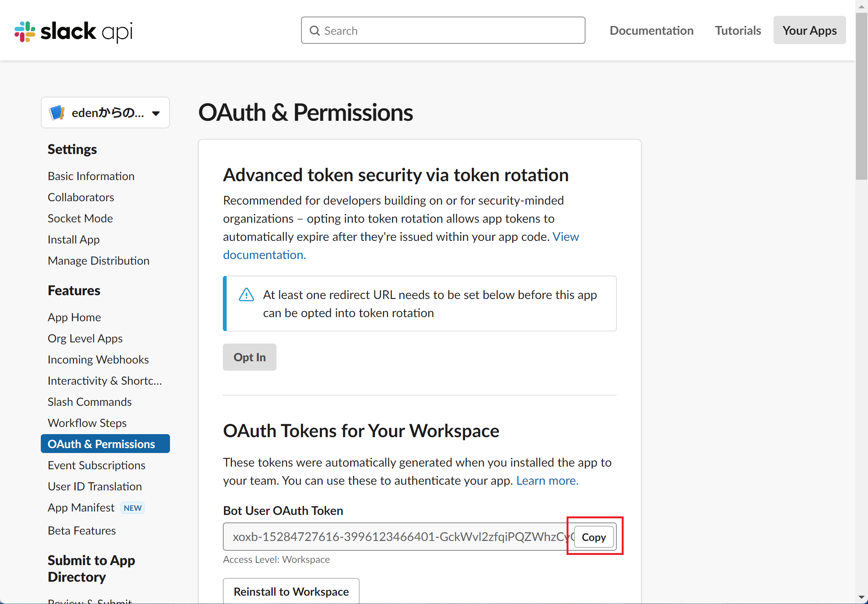Open App Home feature page
868x604 pixels.
(x=74, y=317)
